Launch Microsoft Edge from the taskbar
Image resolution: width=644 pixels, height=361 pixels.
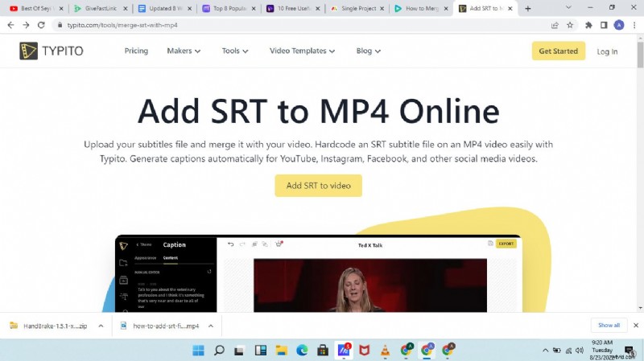302,350
